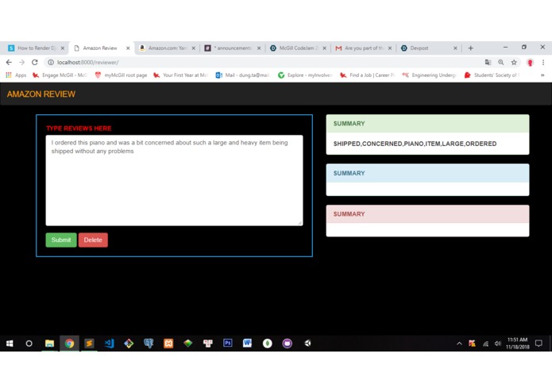
Task: Open the myMcGill root page bookmark
Action: pyautogui.click(x=121, y=75)
